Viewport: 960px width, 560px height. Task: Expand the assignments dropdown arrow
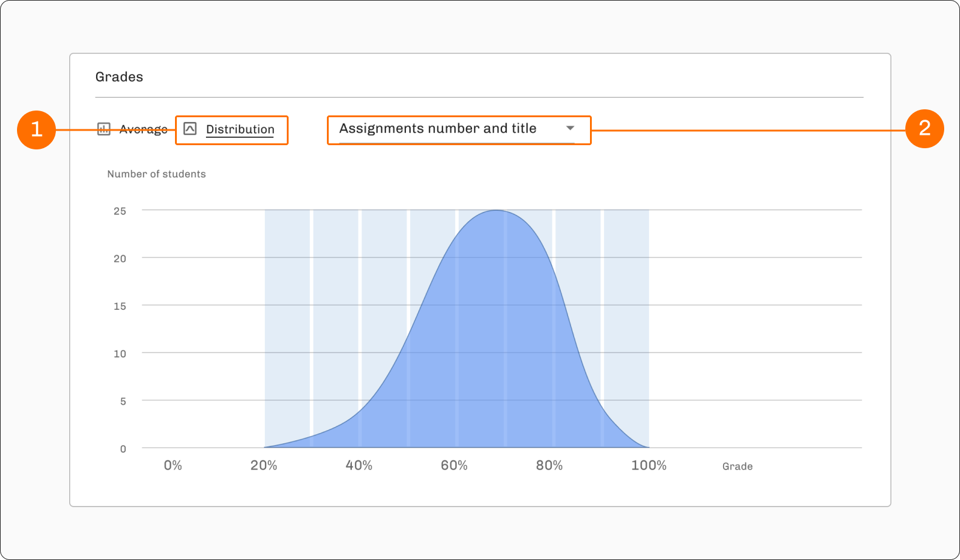(x=570, y=128)
